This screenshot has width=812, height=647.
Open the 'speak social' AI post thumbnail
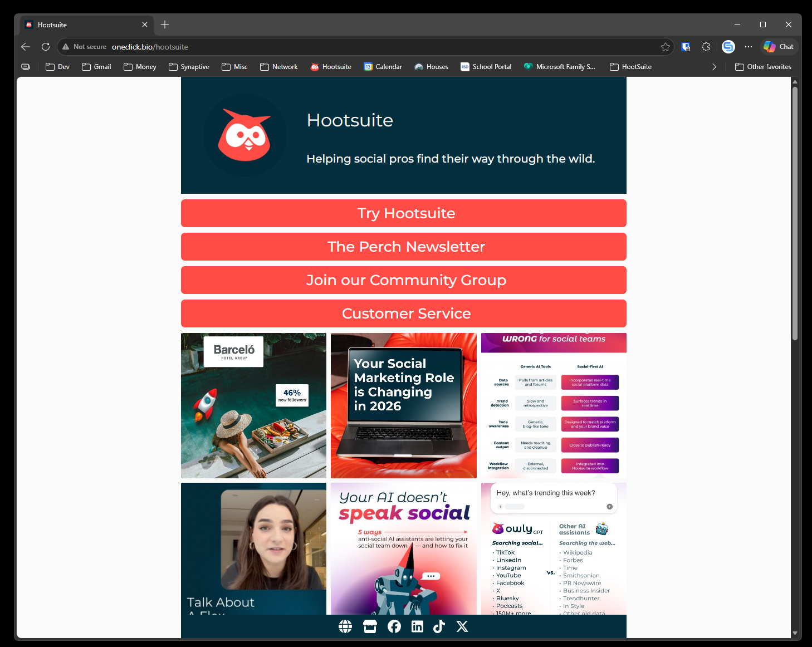(404, 548)
